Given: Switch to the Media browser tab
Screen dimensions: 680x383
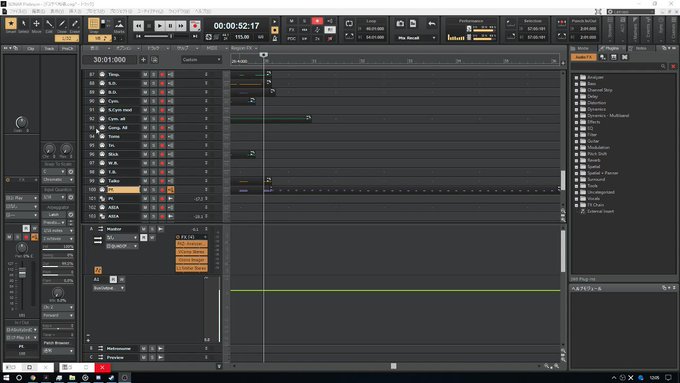Looking at the screenshot, I should pyautogui.click(x=582, y=48).
